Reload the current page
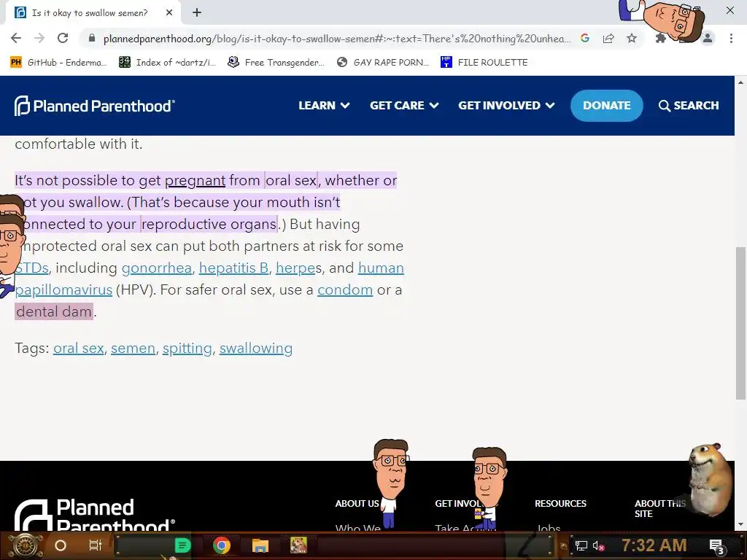The width and height of the screenshot is (747, 560). [63, 38]
